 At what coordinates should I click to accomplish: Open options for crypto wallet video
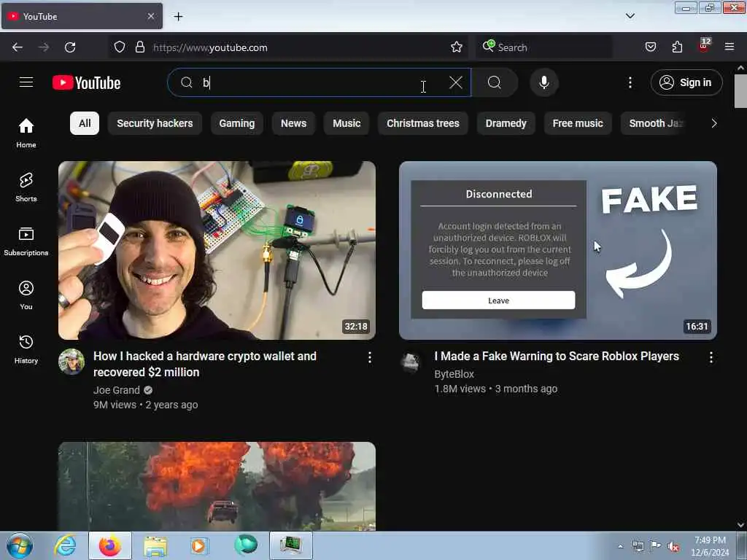point(370,357)
